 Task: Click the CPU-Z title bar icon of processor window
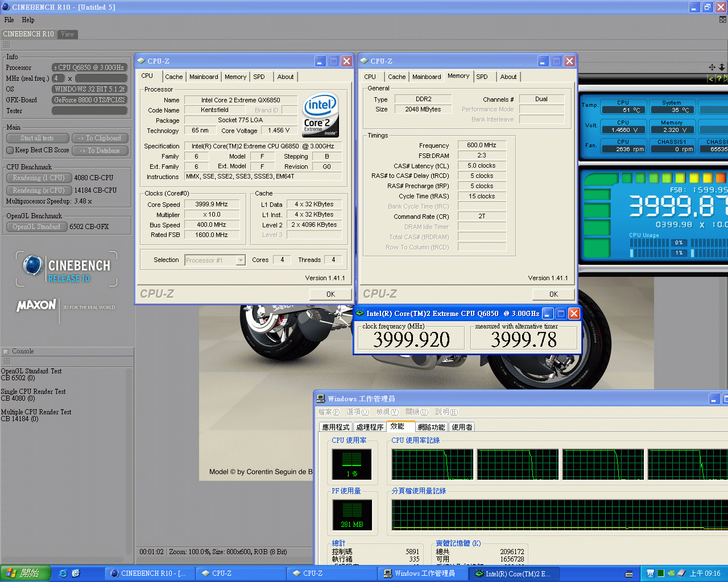point(142,61)
